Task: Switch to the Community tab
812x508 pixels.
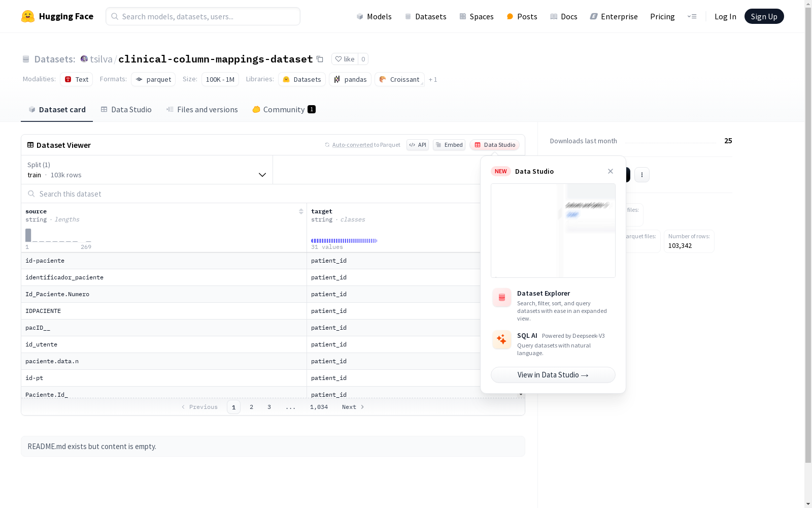Action: (284, 109)
